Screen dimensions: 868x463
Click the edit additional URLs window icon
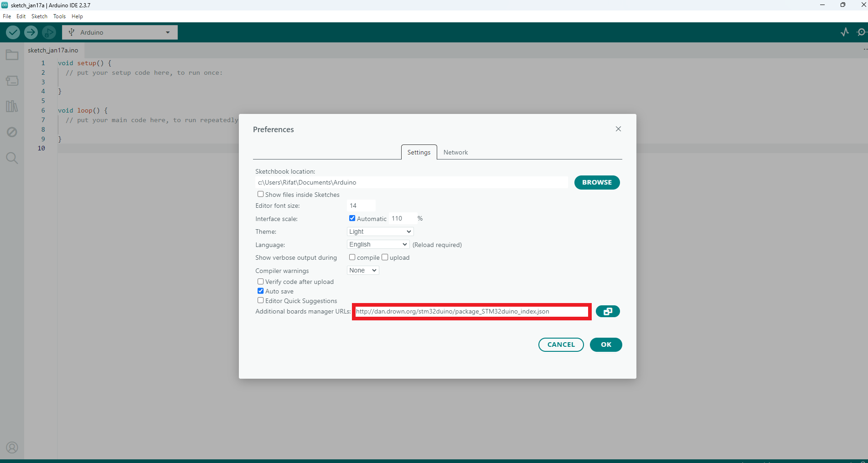(608, 312)
